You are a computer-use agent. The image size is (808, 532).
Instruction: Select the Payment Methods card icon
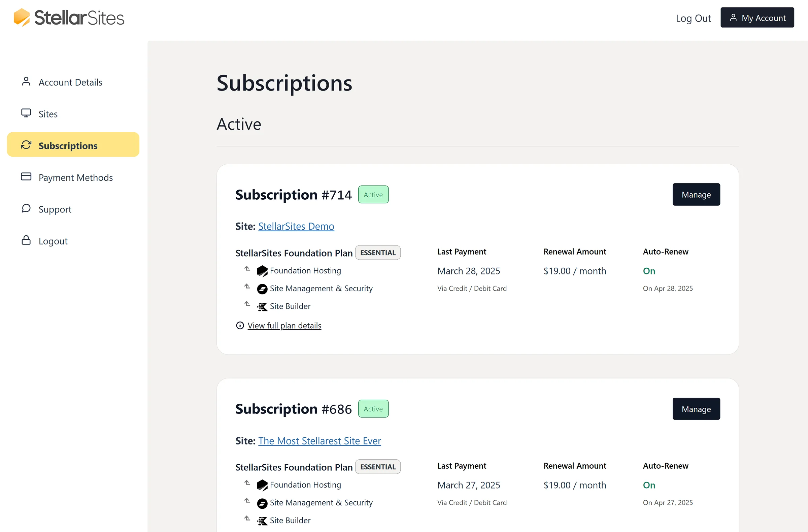[26, 176]
